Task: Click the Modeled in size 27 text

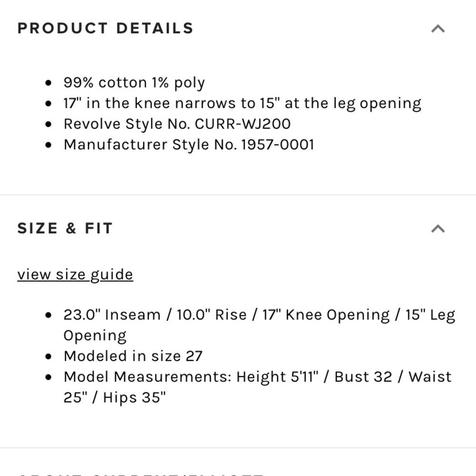Action: pos(133,356)
